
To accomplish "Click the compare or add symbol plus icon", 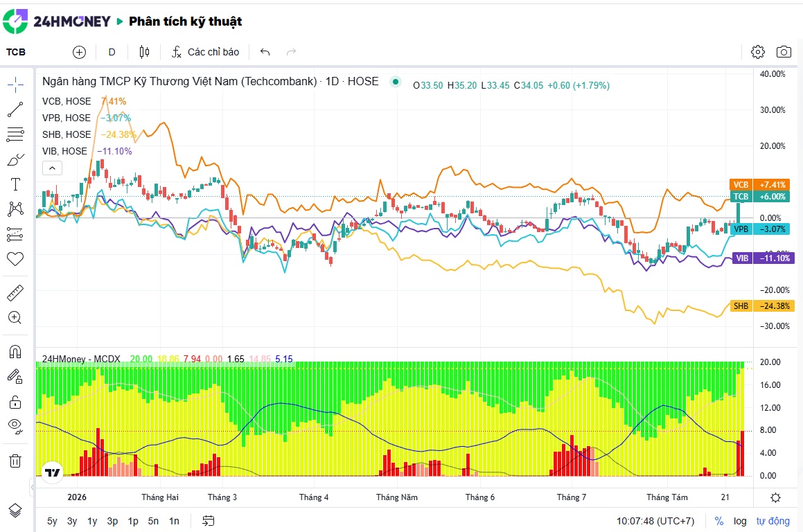I will click(x=79, y=52).
